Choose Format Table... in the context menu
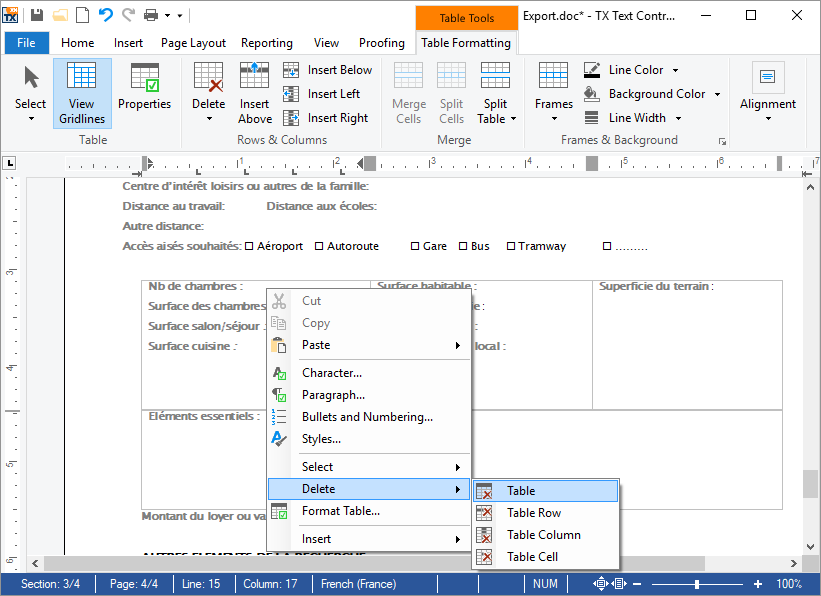 click(369, 511)
